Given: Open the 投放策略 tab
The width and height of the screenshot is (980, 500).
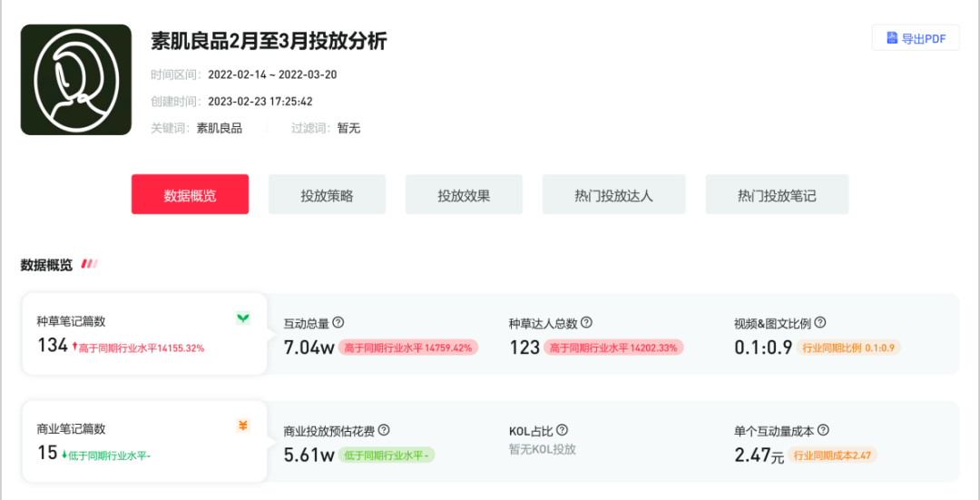Looking at the screenshot, I should coord(327,195).
